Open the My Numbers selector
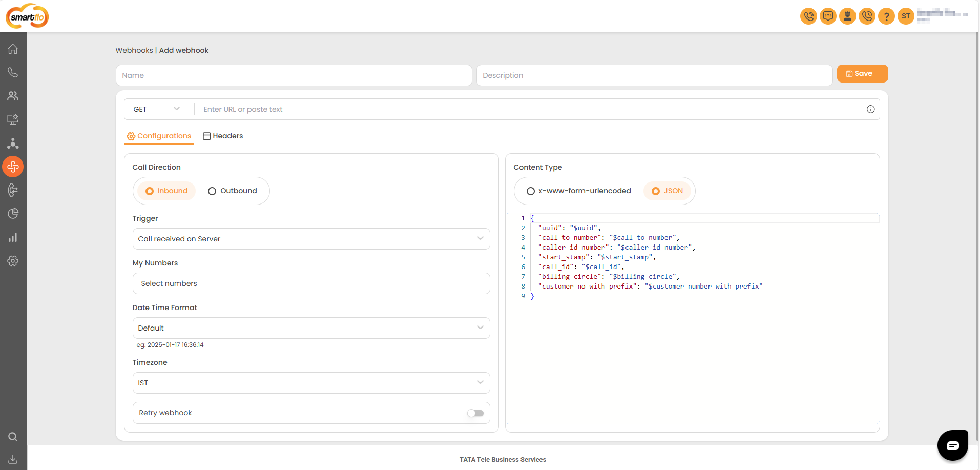The width and height of the screenshot is (980, 470). tap(311, 283)
